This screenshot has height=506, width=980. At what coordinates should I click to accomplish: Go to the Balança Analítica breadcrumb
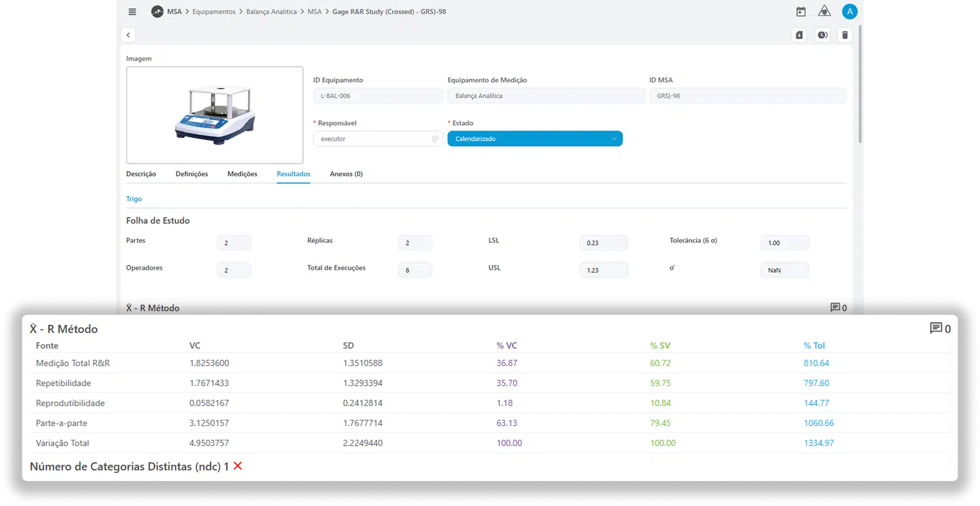coord(272,12)
